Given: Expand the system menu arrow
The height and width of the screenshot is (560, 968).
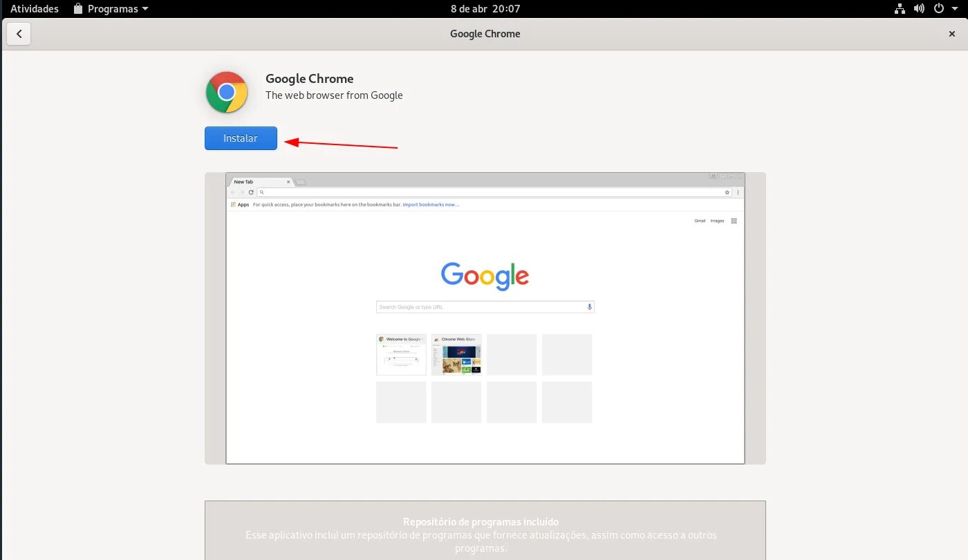Looking at the screenshot, I should (x=956, y=9).
